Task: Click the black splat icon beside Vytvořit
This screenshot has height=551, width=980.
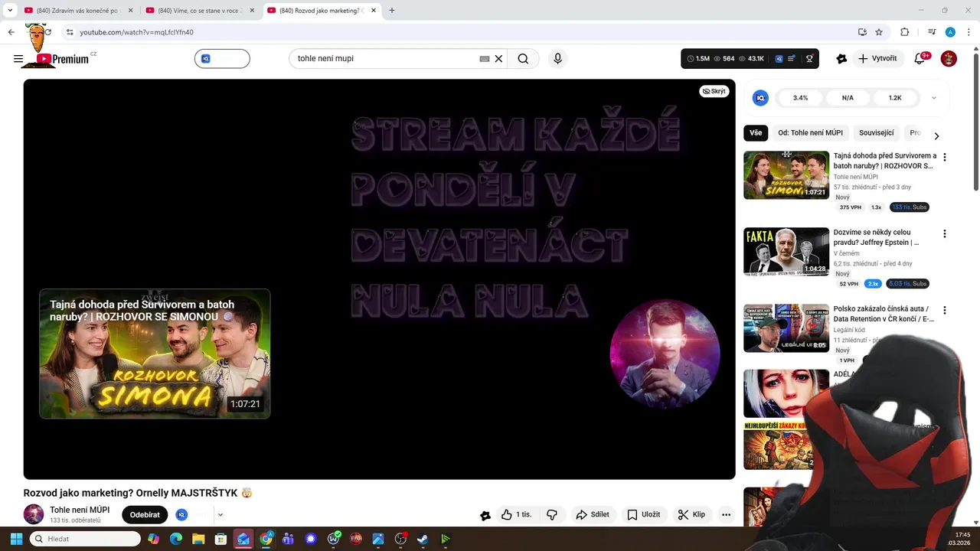Action: coord(841,58)
